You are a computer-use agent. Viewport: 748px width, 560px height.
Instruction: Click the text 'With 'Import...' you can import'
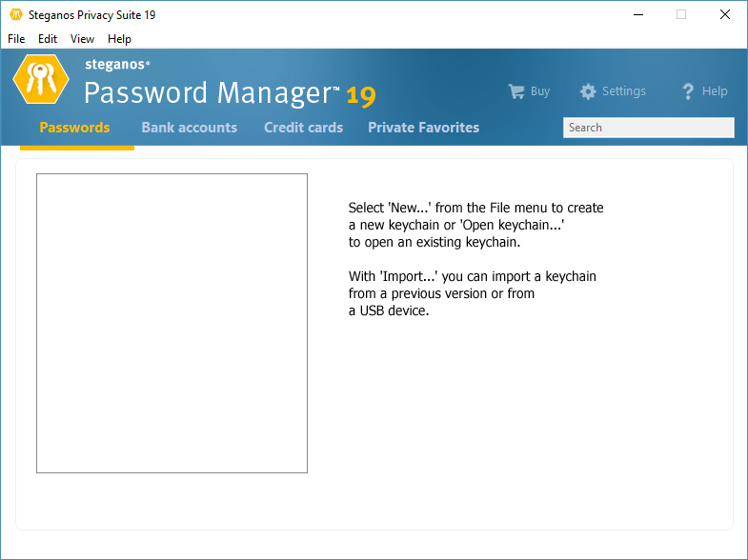(439, 276)
